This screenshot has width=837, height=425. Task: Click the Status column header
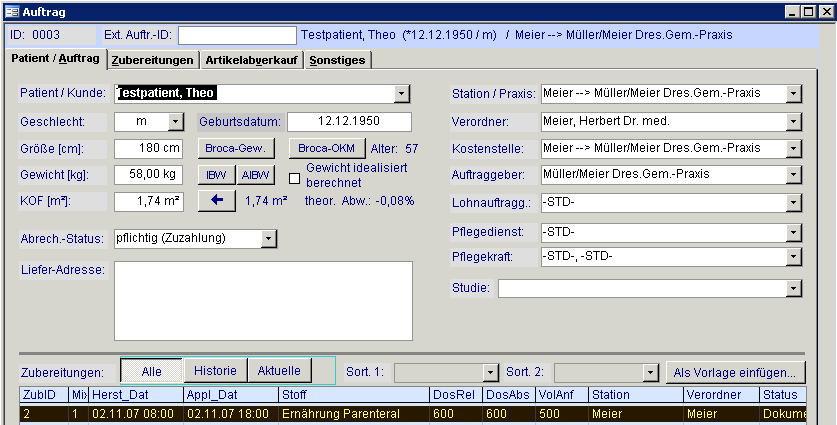point(783,395)
